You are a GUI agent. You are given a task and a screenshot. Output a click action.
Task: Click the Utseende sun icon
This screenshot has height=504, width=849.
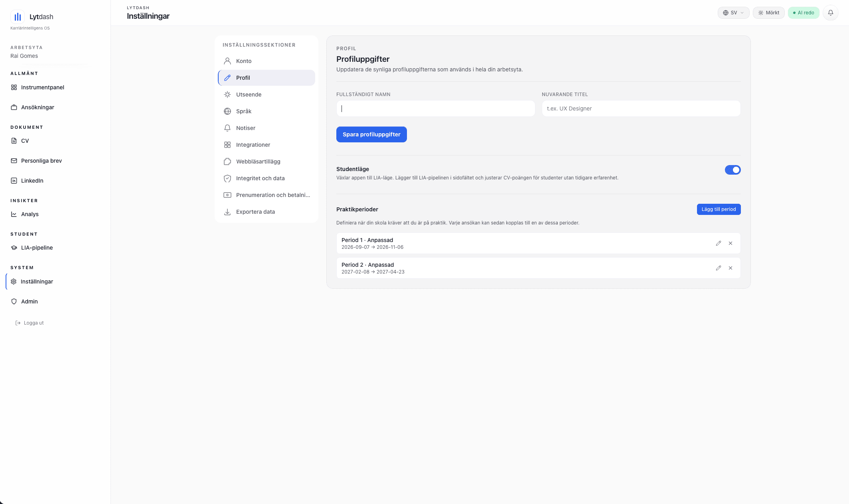[227, 94]
